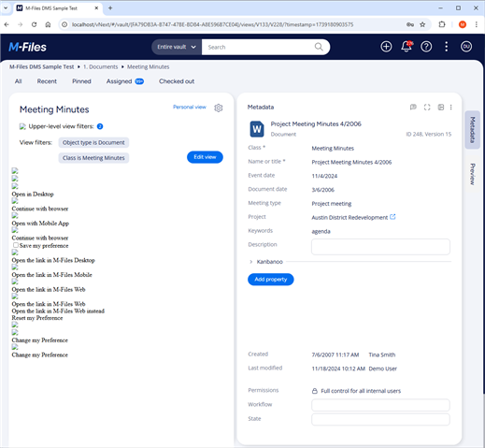This screenshot has height=448, width=485.
Task: Click the Personal view link
Action: (x=190, y=107)
